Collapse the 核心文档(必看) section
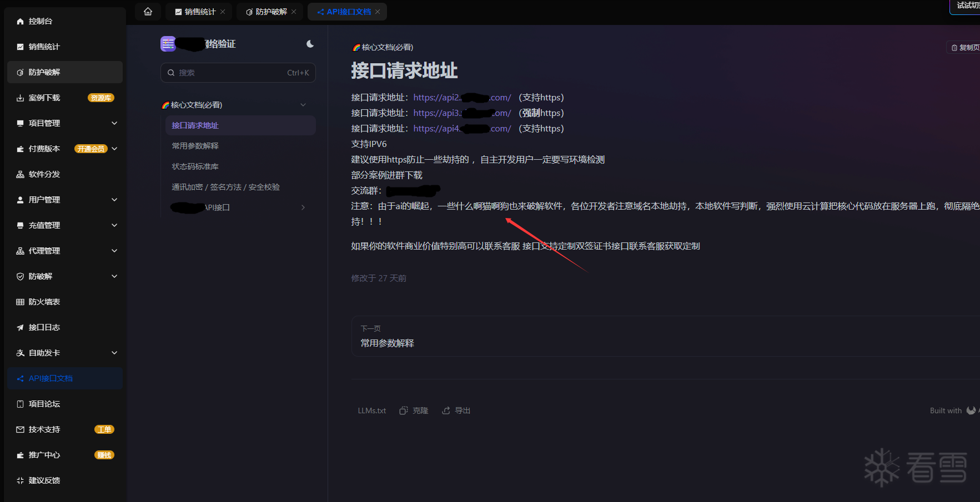 303,105
